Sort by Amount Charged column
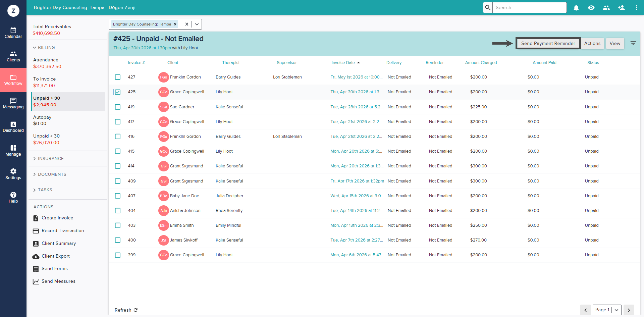The width and height of the screenshot is (644, 317). coord(481,63)
